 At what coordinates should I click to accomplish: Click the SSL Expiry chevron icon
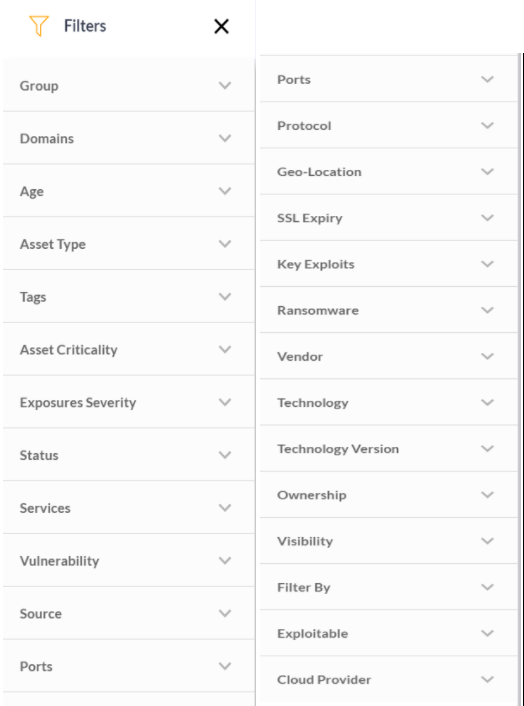pos(488,217)
